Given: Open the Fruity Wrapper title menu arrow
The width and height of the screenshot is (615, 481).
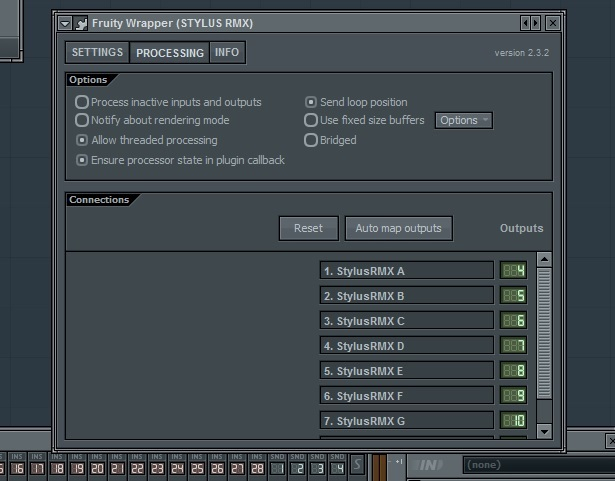Looking at the screenshot, I should pos(65,24).
